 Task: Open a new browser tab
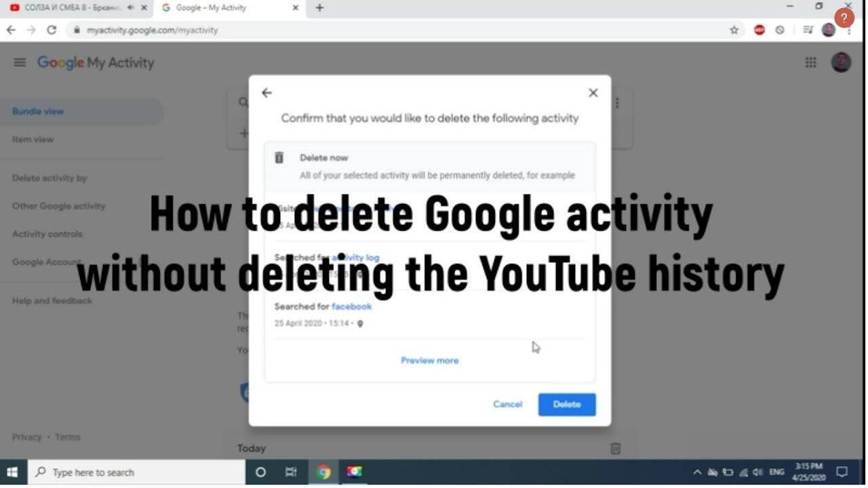point(319,8)
